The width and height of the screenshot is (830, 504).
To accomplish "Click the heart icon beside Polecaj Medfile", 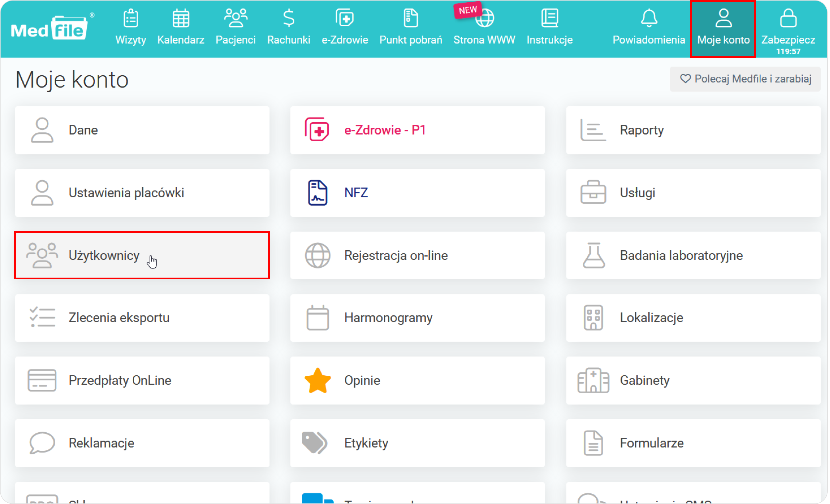I will [x=685, y=79].
